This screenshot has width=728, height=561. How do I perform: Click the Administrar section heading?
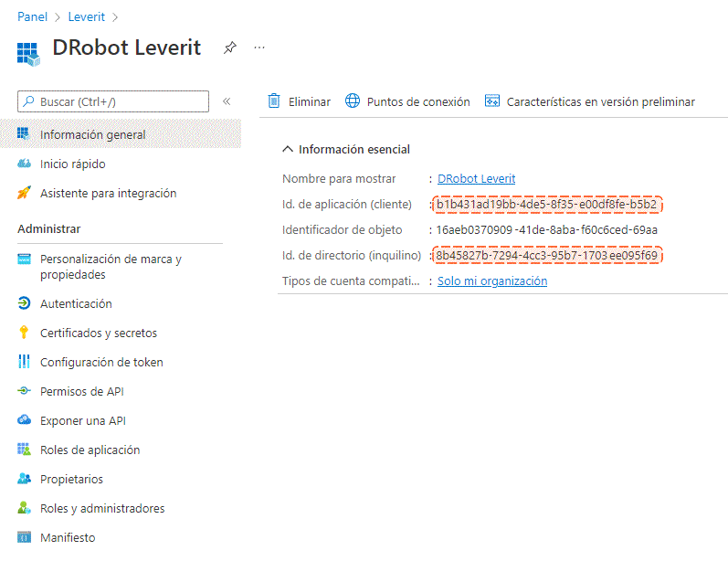tap(48, 229)
